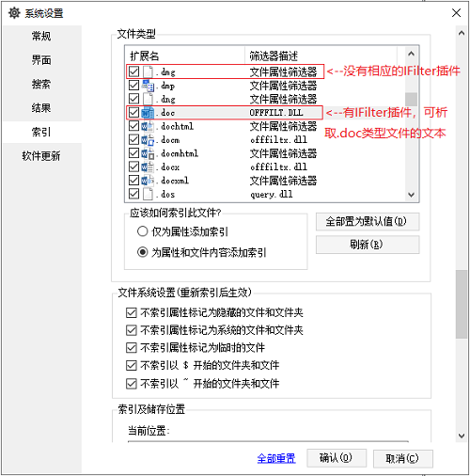Click the settings page scrollbar thumb

(462, 304)
